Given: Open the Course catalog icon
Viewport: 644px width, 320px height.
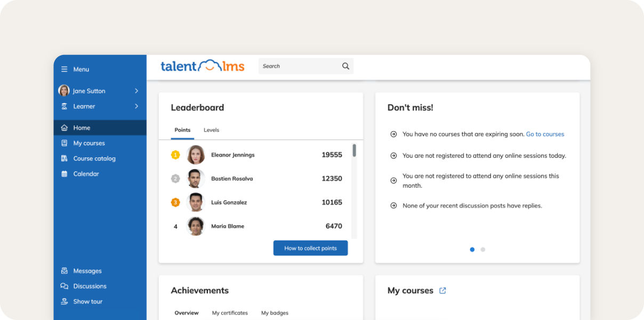Looking at the screenshot, I should [x=64, y=158].
